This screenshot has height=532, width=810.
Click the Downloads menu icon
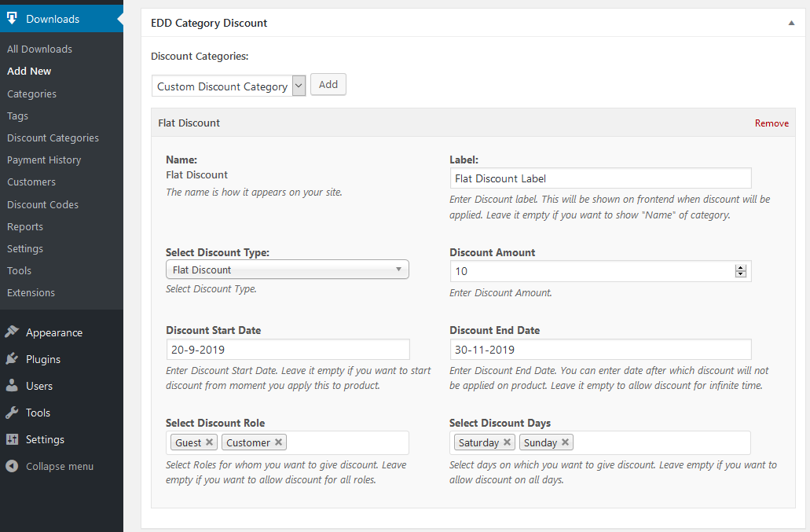pyautogui.click(x=12, y=19)
